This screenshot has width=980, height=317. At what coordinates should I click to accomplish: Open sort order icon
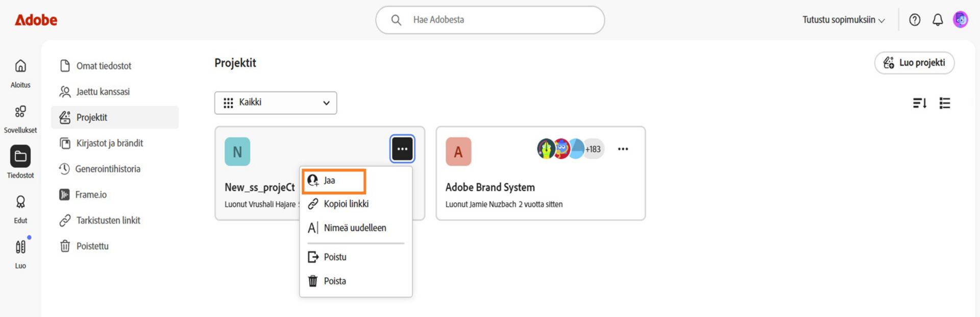[x=919, y=103]
